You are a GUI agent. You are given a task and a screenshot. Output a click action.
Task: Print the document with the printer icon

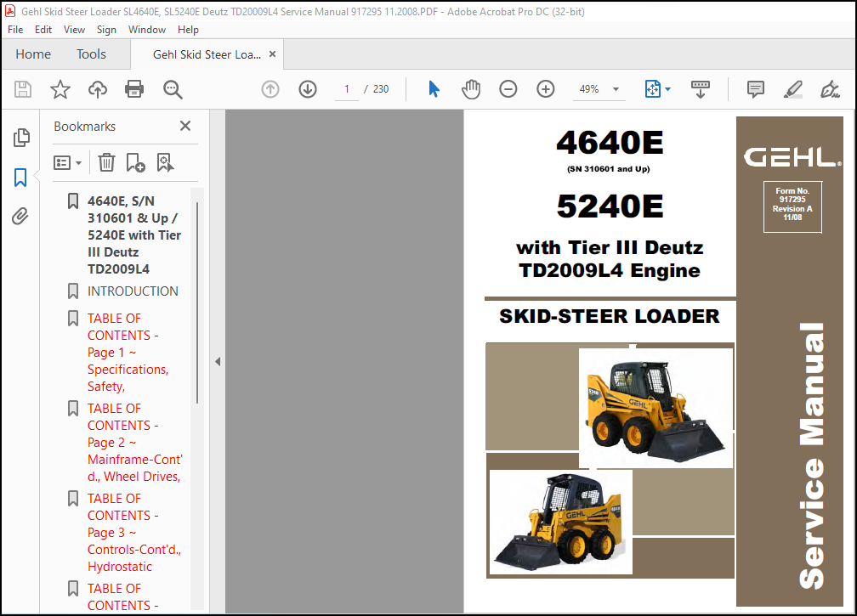tap(134, 89)
